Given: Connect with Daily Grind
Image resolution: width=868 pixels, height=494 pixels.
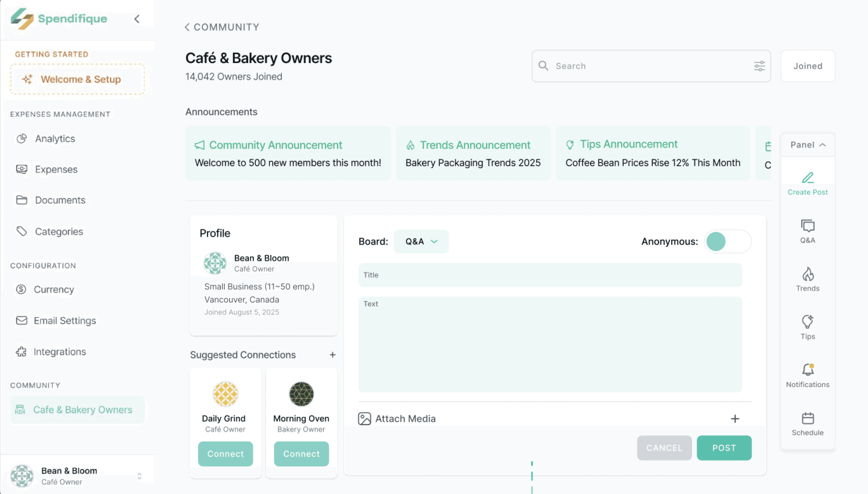Looking at the screenshot, I should pos(225,454).
